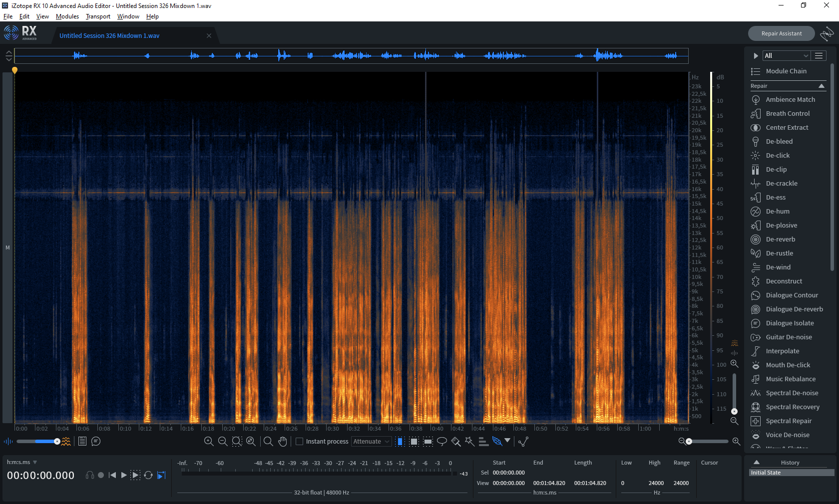Screen dimensions: 839x504
Task: Toggle the input monitoring headphones button
Action: [x=90, y=475]
